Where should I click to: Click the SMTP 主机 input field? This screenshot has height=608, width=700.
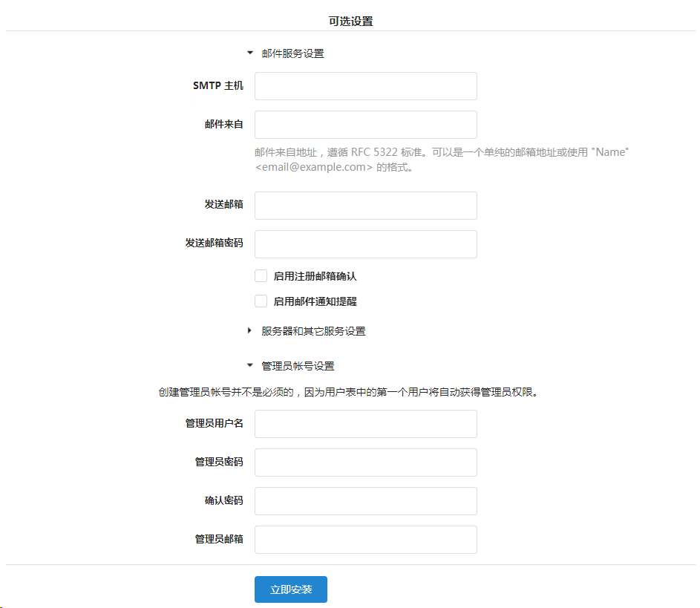[x=365, y=86]
